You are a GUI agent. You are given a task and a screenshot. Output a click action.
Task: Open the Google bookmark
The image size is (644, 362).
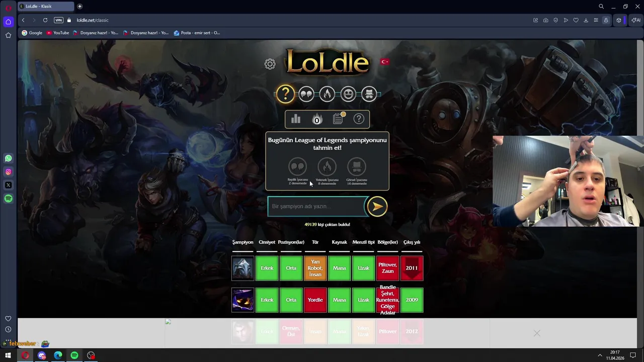pos(32,33)
